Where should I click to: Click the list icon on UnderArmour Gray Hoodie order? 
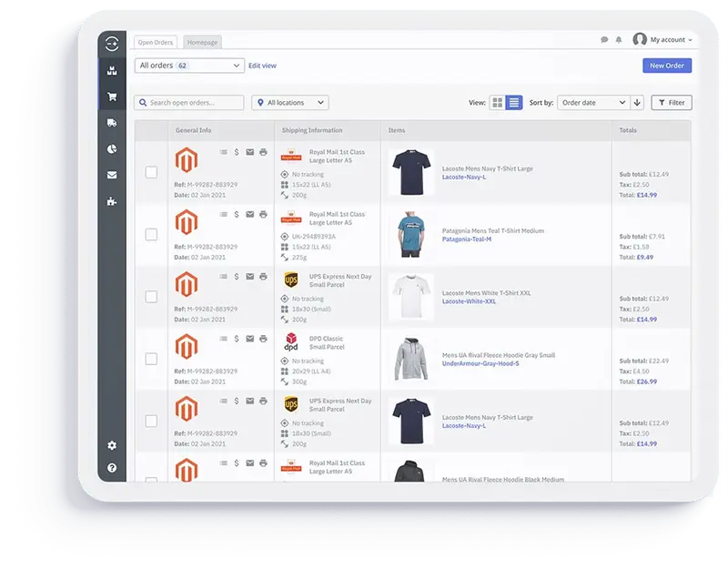pyautogui.click(x=223, y=339)
